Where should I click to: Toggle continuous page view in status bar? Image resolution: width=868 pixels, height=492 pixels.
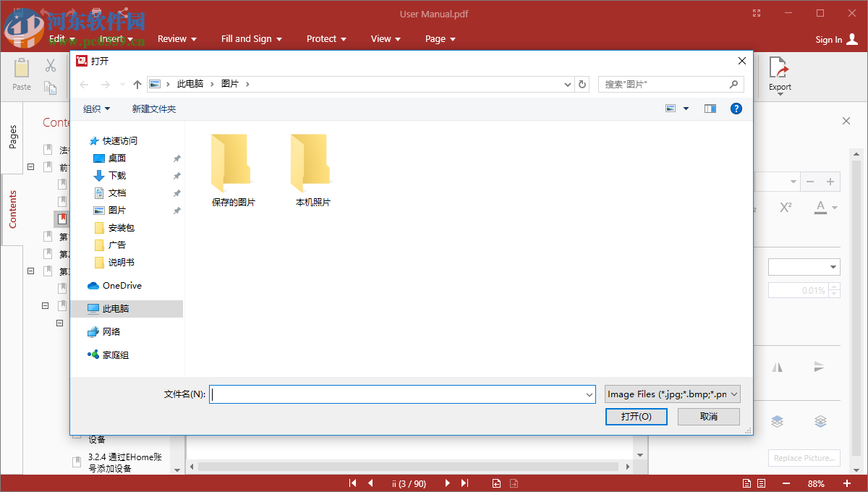761,483
